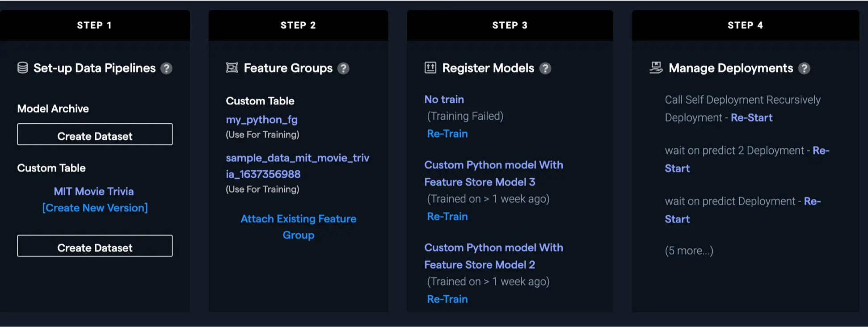Re-Train the failed No train model
The image size is (868, 327).
point(447,134)
